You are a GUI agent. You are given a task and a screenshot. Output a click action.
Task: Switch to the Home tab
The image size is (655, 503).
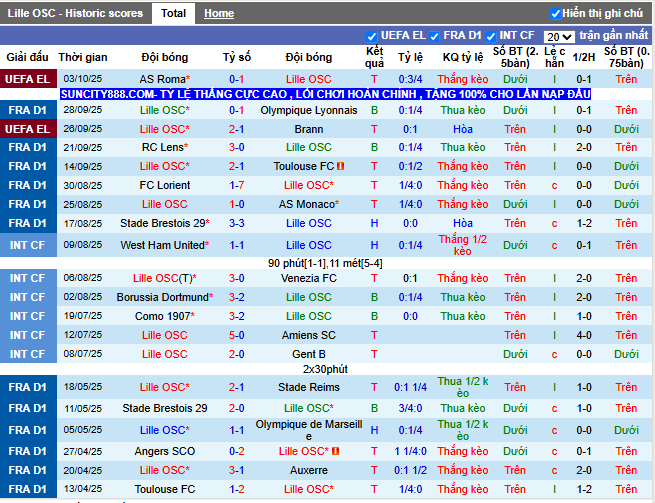coord(219,13)
